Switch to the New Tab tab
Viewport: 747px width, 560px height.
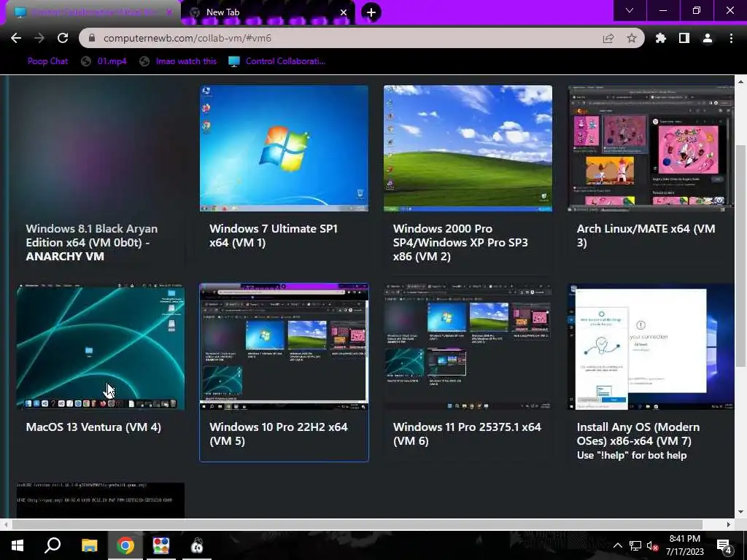[x=268, y=12]
